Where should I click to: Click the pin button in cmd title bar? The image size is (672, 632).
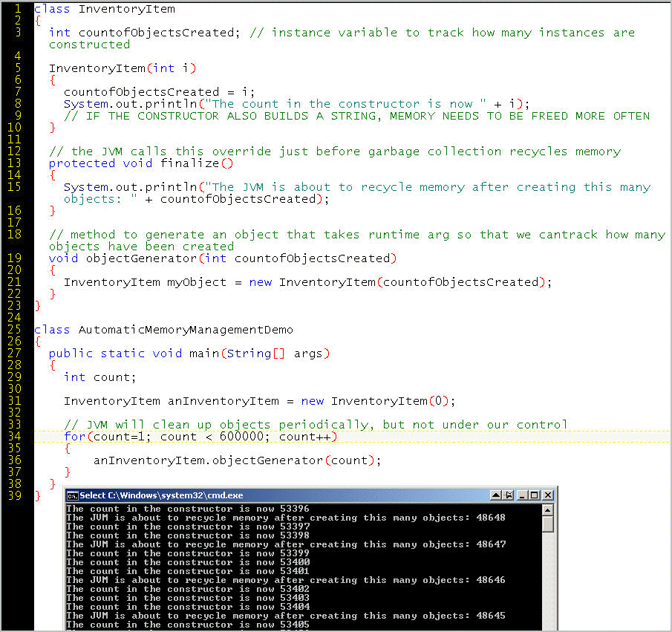coord(509,495)
